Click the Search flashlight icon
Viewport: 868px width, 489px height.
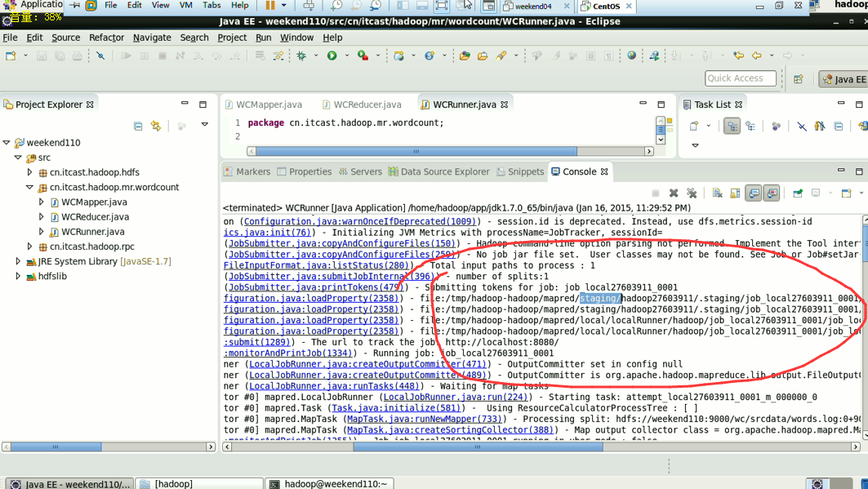pyautogui.click(x=501, y=56)
